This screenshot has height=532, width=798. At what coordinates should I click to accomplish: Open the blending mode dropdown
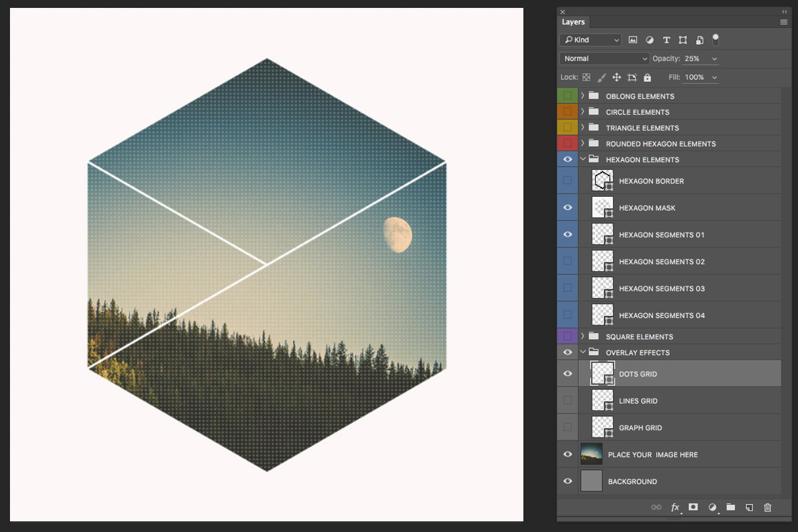(604, 59)
